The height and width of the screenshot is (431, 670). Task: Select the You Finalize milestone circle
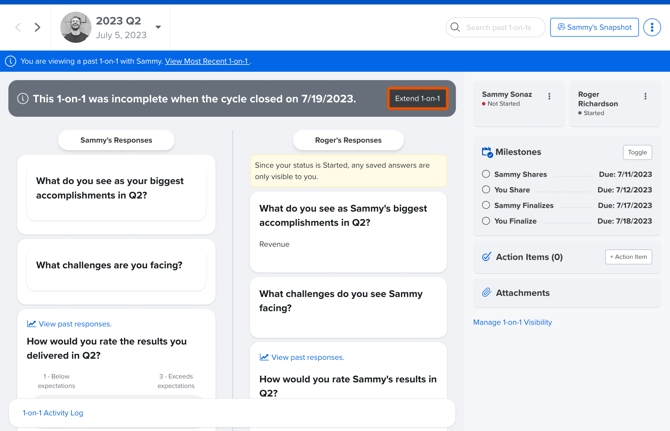click(x=486, y=221)
